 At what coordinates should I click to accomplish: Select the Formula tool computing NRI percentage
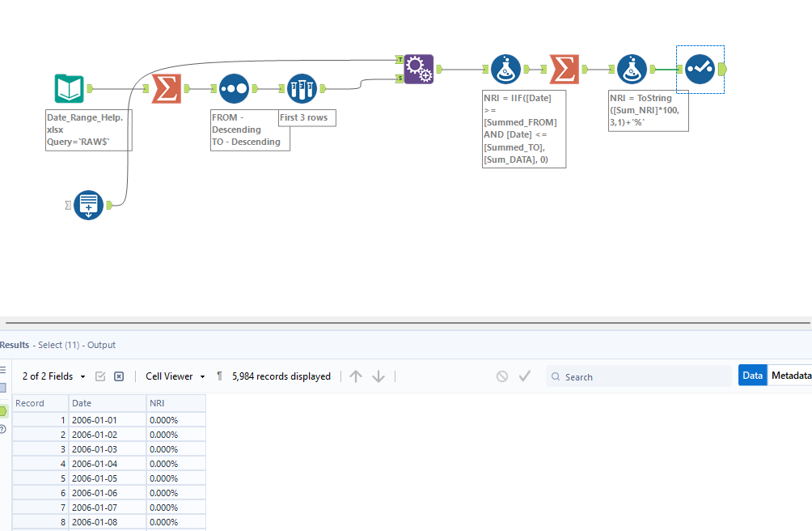pyautogui.click(x=632, y=69)
